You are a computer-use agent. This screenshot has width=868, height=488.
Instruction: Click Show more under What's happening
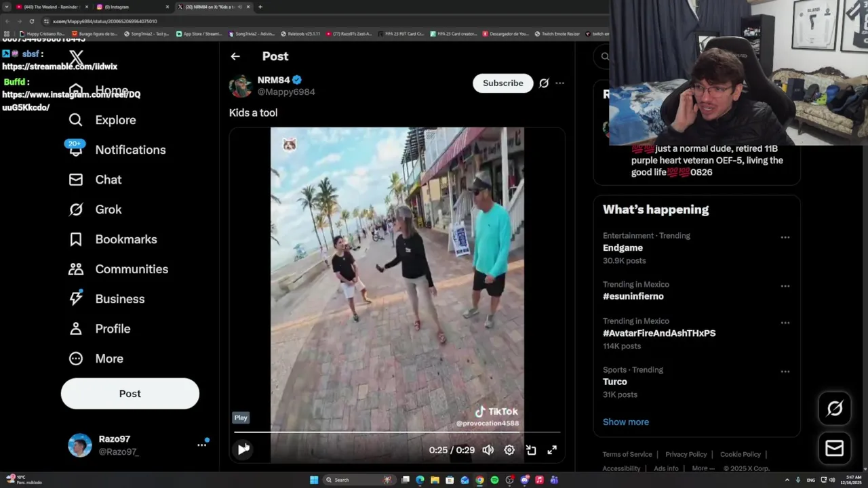[x=626, y=422]
